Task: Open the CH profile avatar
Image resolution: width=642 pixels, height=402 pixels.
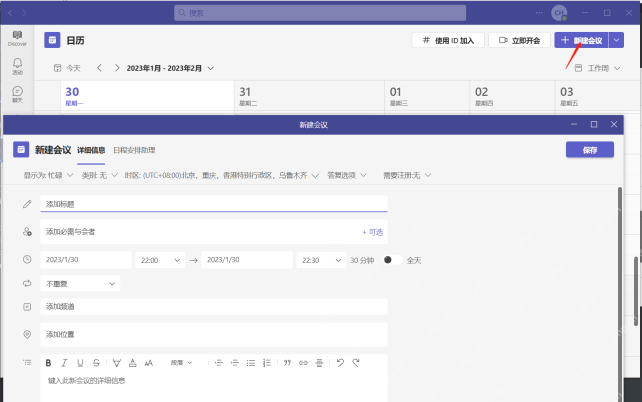Action: point(559,13)
